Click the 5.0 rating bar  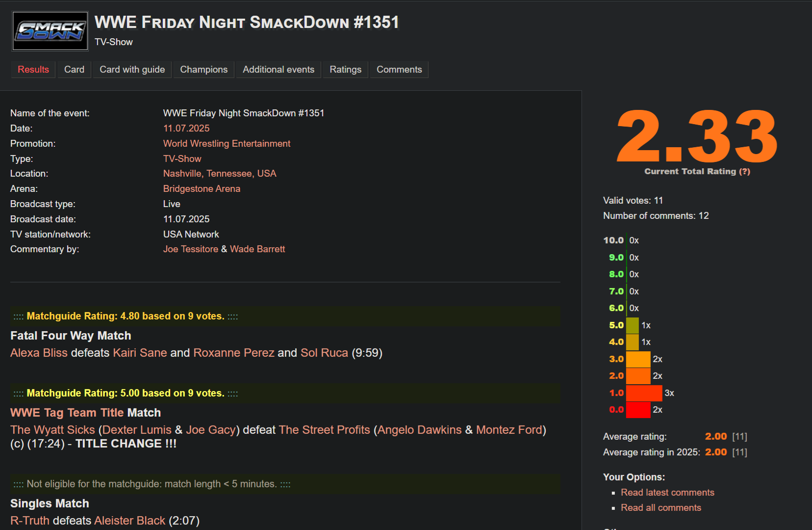[633, 325]
